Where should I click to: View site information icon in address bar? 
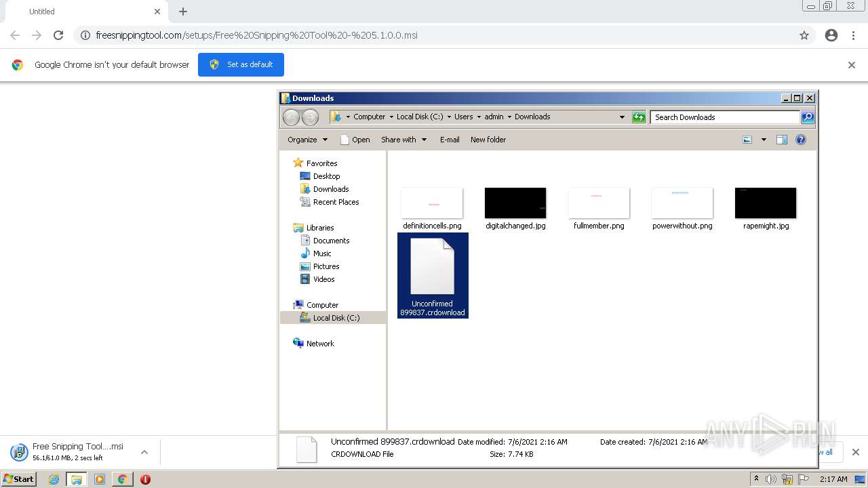pyautogui.click(x=85, y=35)
